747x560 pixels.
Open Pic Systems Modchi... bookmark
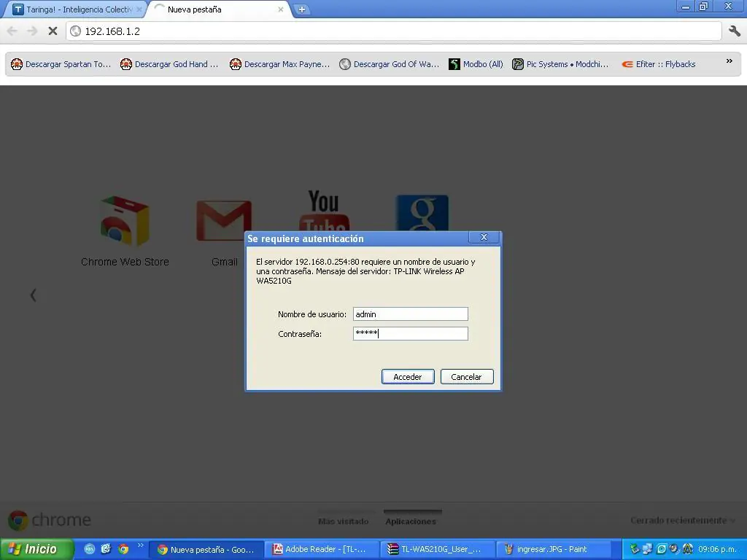click(560, 64)
